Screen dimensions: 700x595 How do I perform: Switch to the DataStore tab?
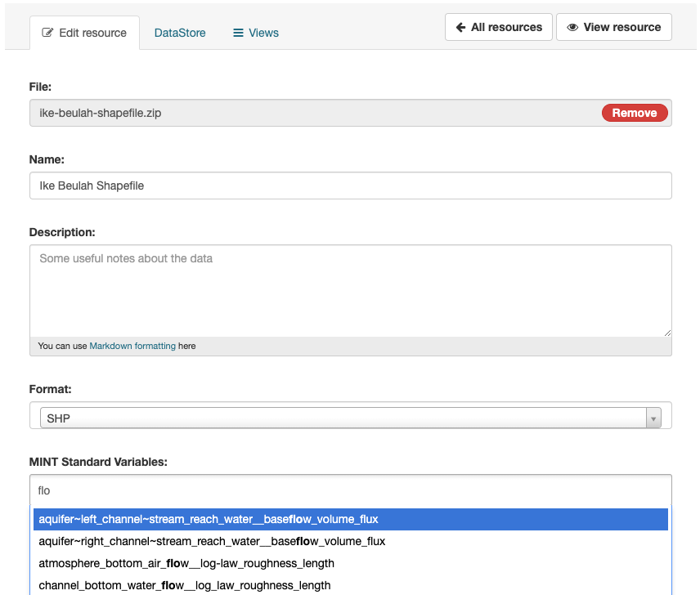[x=180, y=33]
